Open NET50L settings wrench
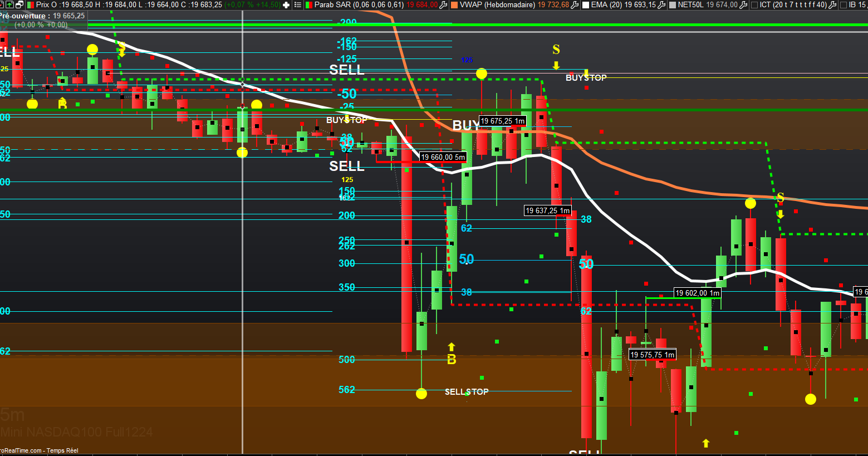This screenshot has height=456, width=868. [x=743, y=4]
